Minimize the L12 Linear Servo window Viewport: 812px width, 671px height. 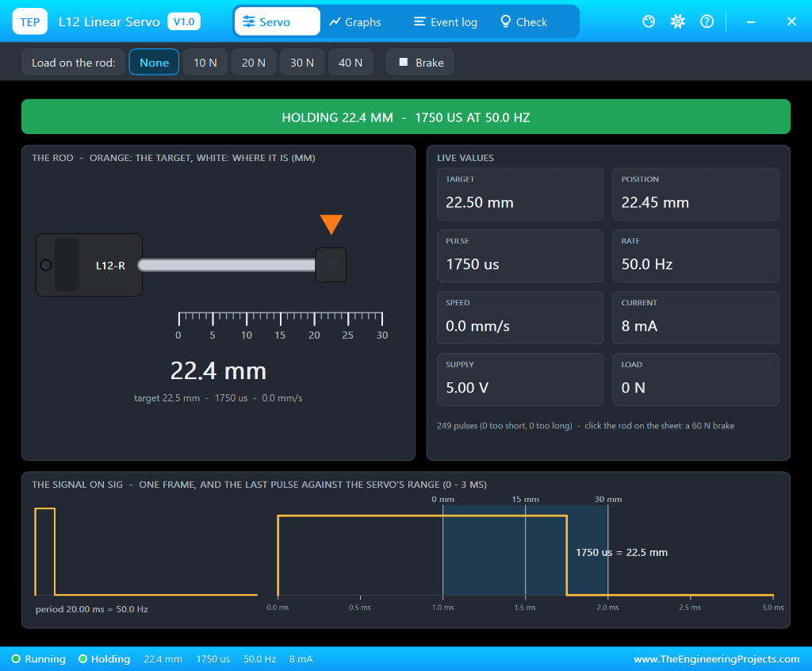point(751,21)
